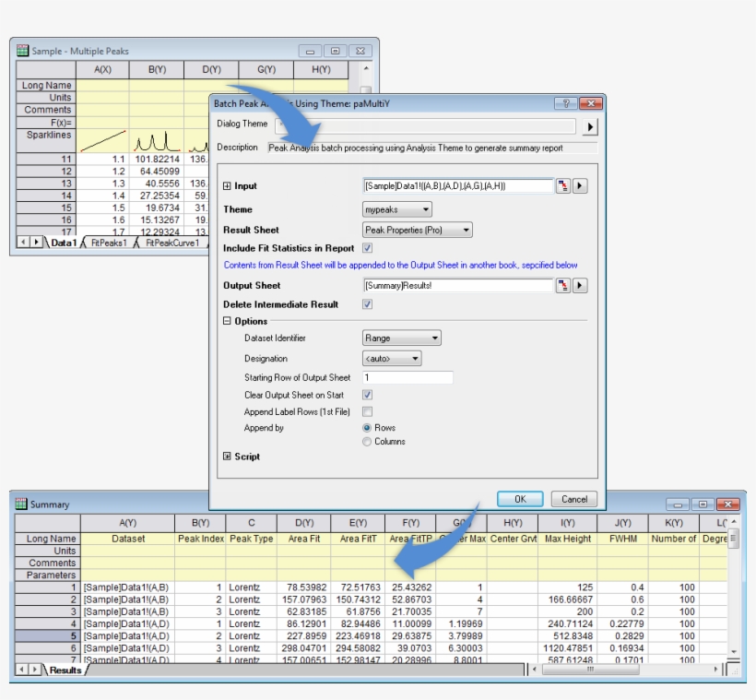
Task: Enable Append Label Rows (1st File)
Action: (368, 411)
